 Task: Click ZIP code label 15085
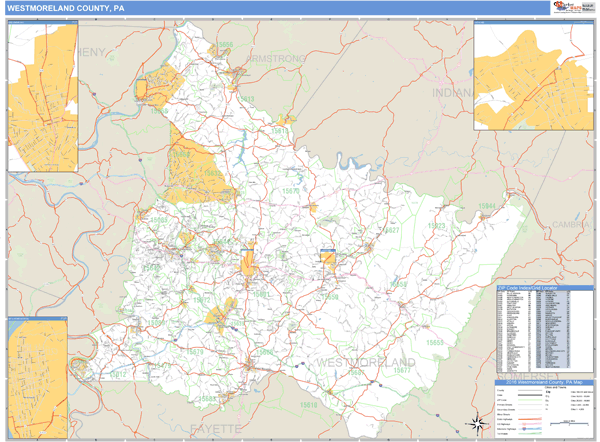tap(159, 220)
